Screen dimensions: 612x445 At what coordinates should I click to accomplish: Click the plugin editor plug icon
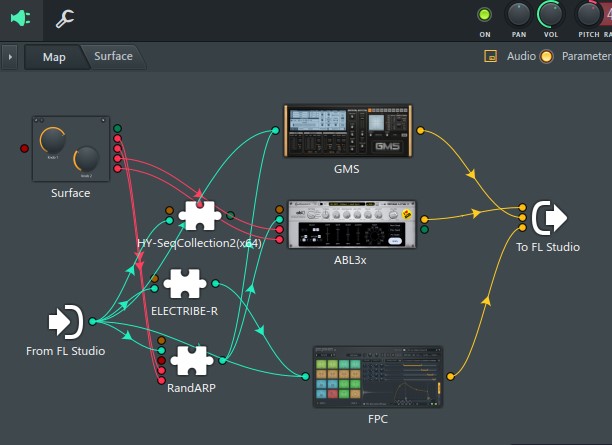[20, 18]
